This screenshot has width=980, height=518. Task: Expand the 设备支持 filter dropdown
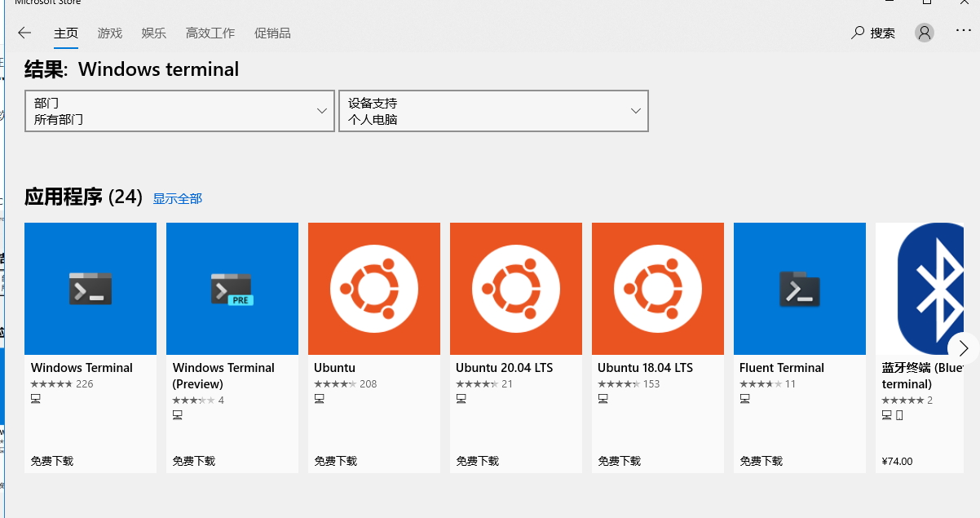493,111
